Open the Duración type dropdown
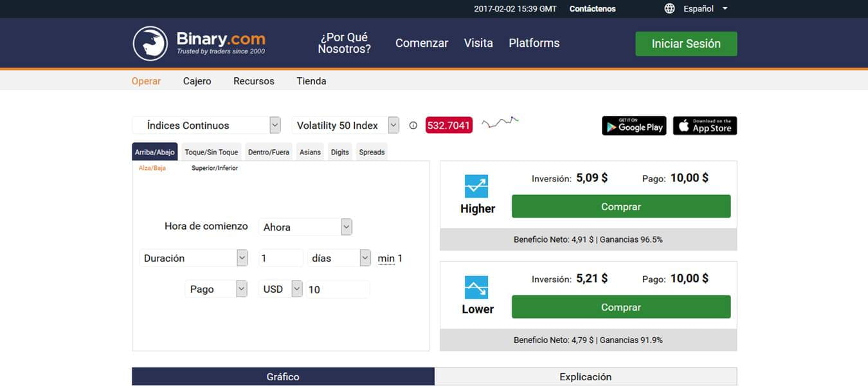Screen dimensions: 868x388 click(x=194, y=258)
